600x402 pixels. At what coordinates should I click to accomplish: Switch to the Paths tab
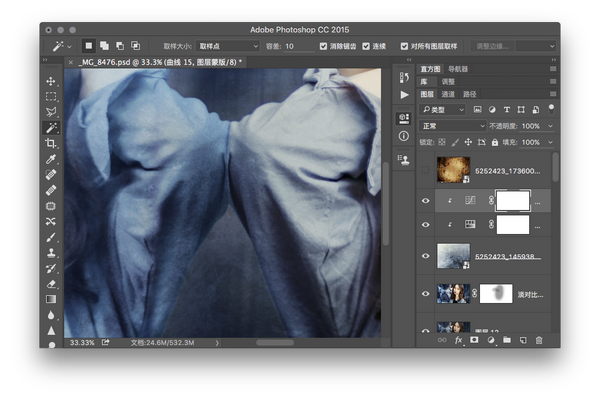470,94
